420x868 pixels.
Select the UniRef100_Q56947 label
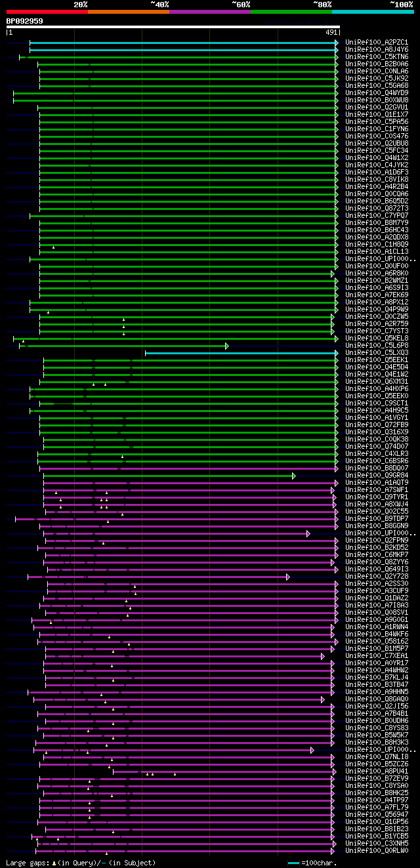click(x=377, y=814)
